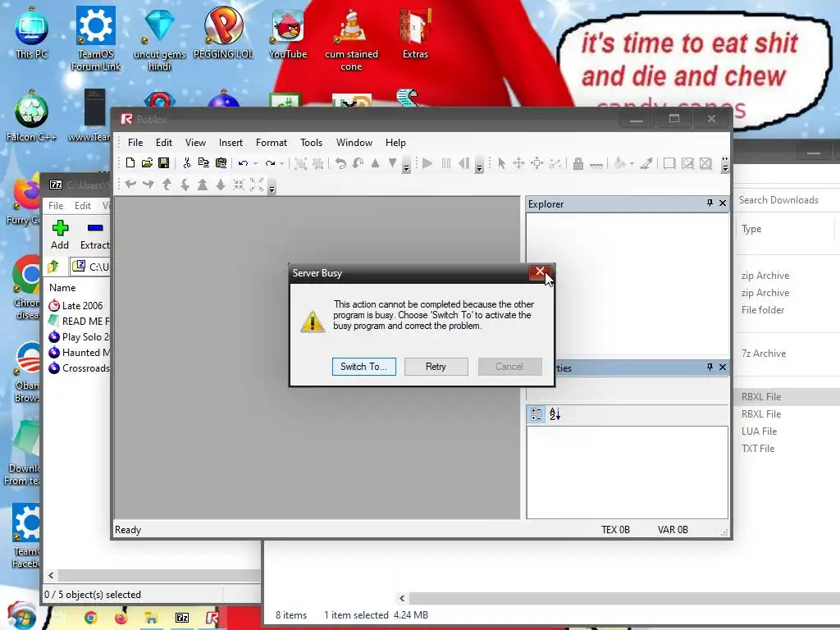This screenshot has height=630, width=840.
Task: Expand the right-end toolbar overflow chevron
Action: pos(725,164)
